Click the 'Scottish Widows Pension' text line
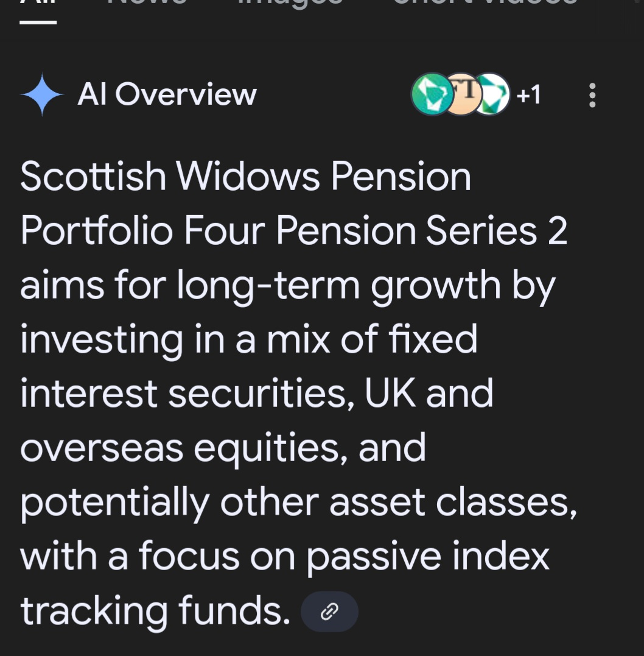The image size is (644, 656). 245,177
